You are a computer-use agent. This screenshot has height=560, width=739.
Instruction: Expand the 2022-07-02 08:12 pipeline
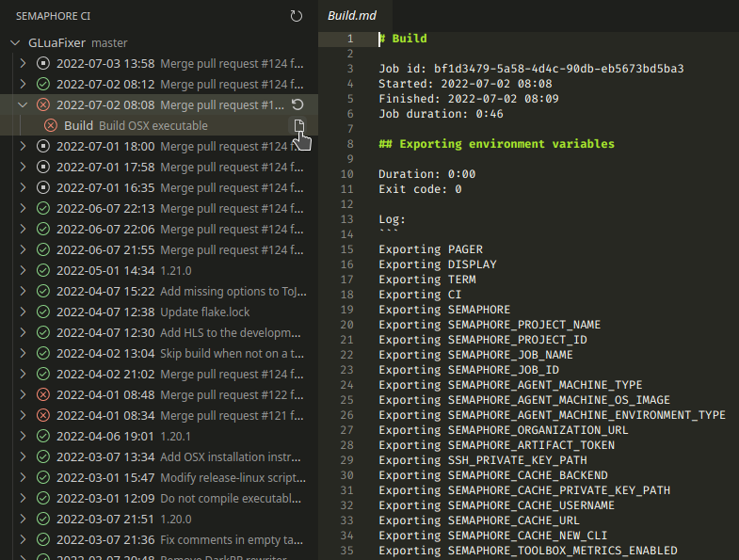pyautogui.click(x=23, y=84)
